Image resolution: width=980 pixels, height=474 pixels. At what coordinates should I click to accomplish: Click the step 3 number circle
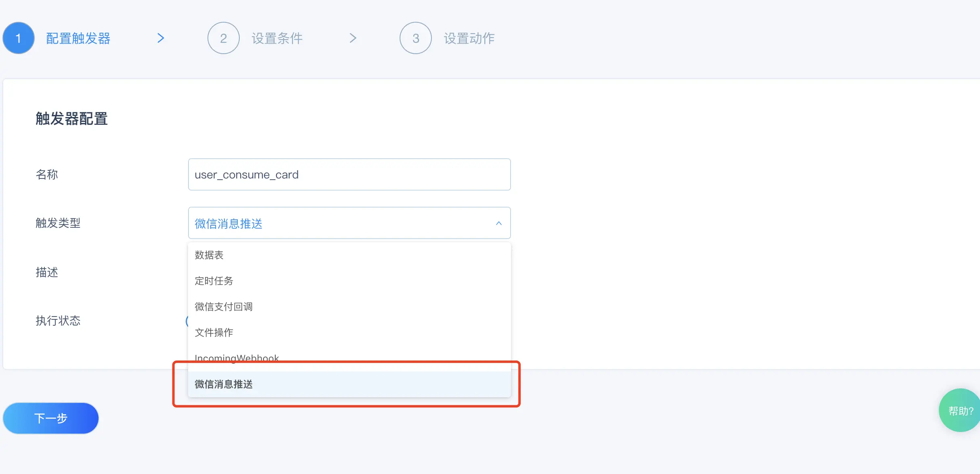(415, 38)
